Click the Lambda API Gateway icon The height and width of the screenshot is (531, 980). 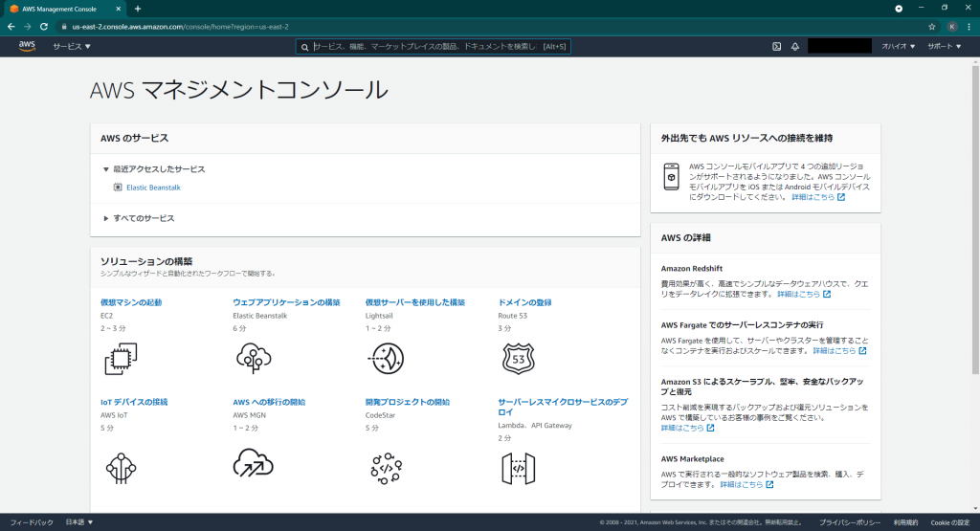tap(518, 469)
